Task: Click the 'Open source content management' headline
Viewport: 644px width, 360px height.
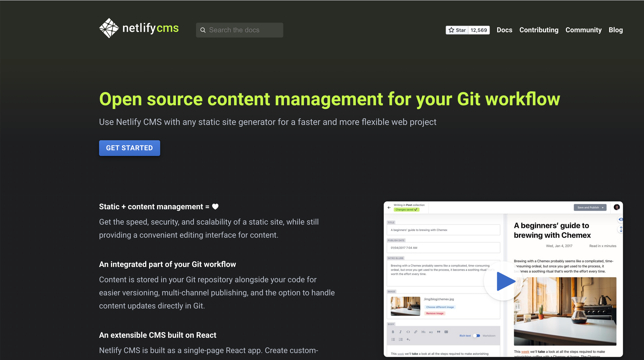Action: tap(330, 99)
